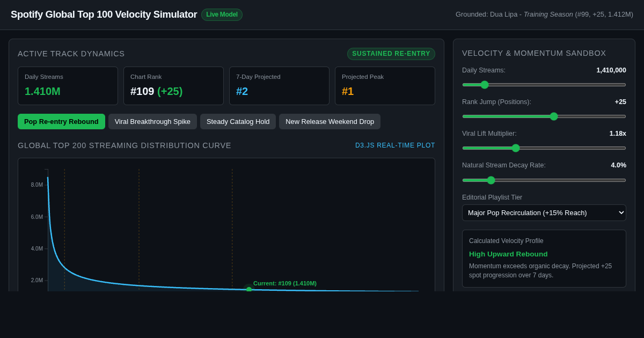Image resolution: width=644 pixels, height=338 pixels.
Task: Click the Daily Streams value 1,410,000
Action: (x=611, y=70)
